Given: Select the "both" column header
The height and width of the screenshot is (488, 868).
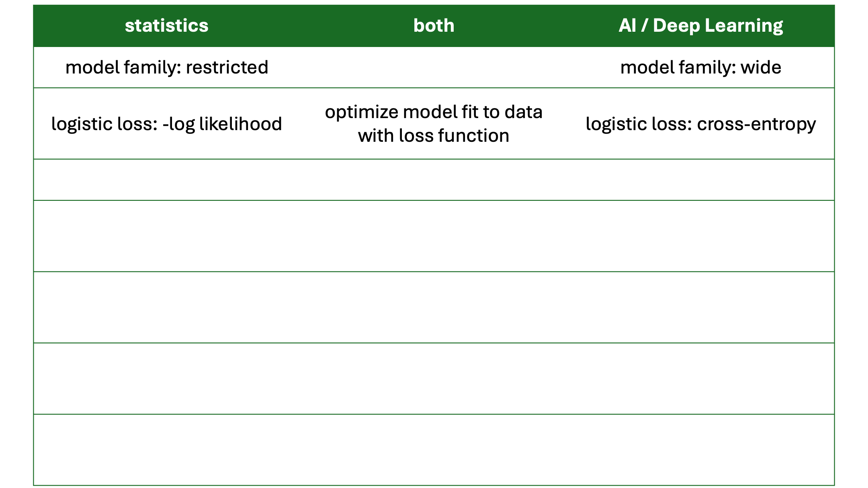Looking at the screenshot, I should [434, 26].
